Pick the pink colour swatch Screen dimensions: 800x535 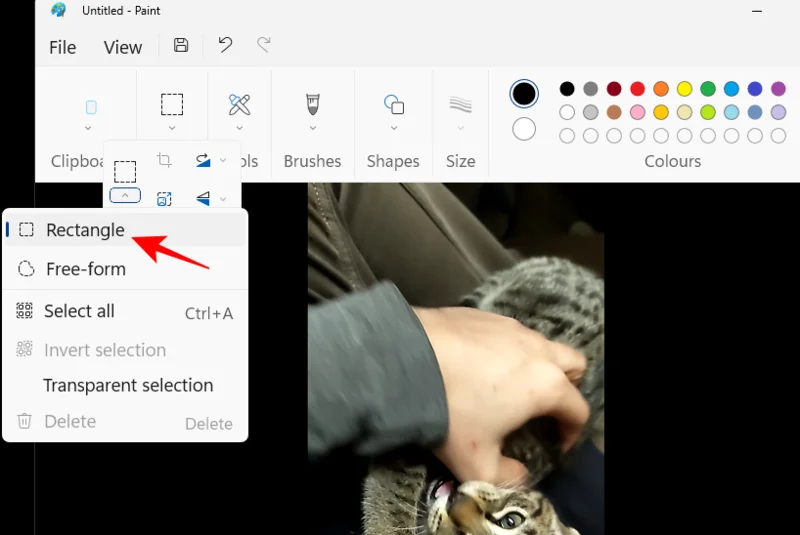(637, 112)
